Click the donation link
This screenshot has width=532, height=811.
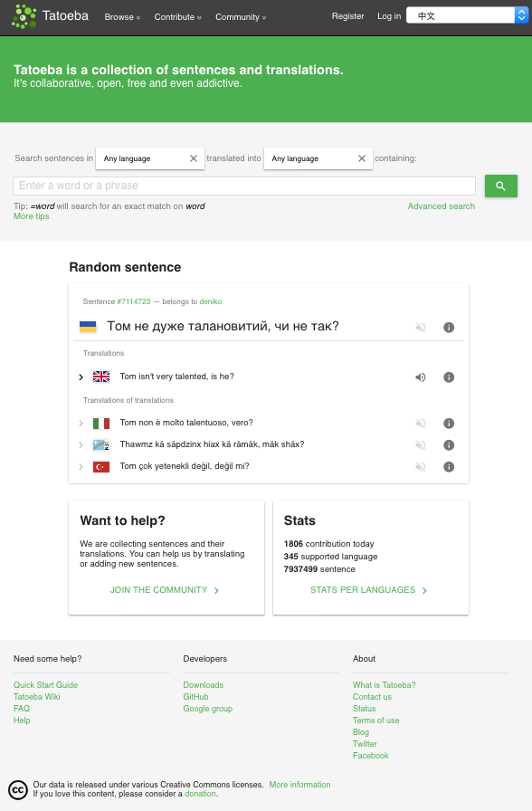point(200,794)
